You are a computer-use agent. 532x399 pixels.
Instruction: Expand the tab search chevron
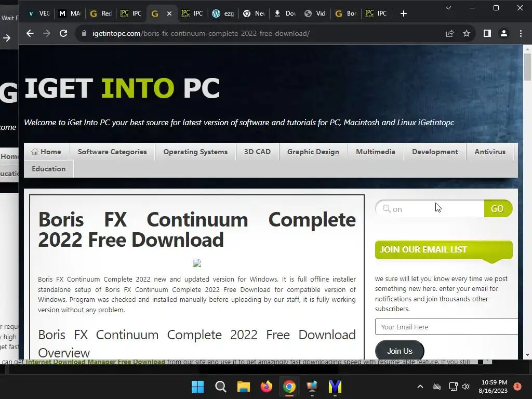[448, 8]
